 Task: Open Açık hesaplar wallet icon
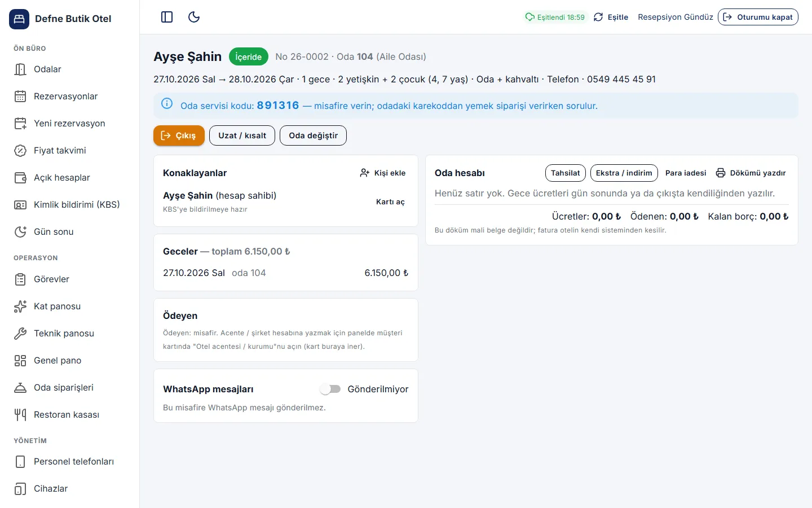pyautogui.click(x=20, y=178)
